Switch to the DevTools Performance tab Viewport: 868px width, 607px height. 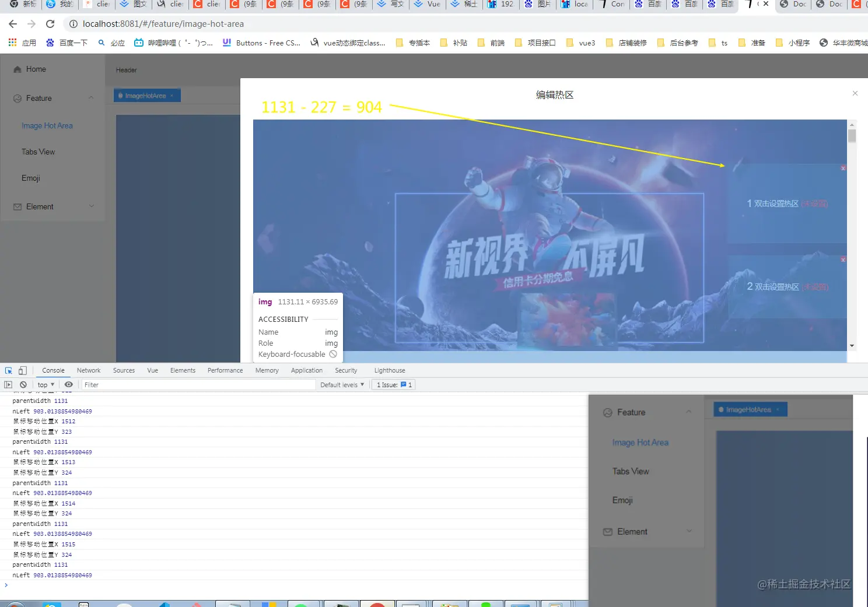click(x=225, y=370)
